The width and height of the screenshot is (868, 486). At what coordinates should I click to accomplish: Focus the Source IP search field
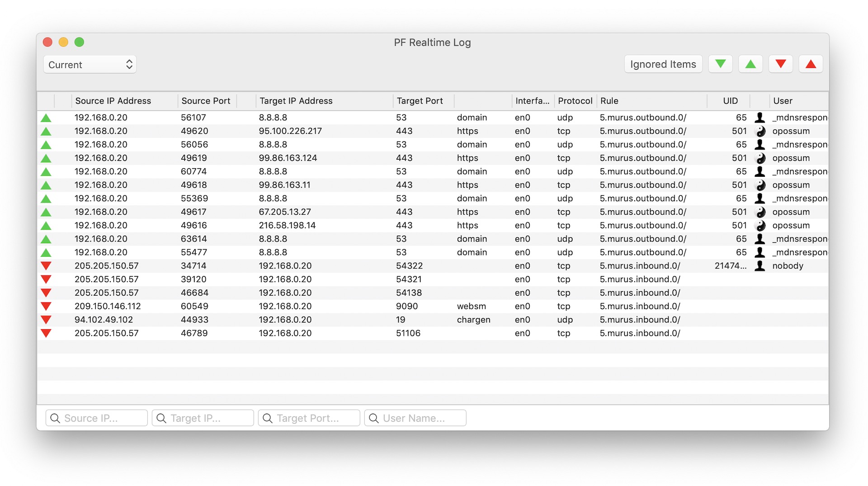coord(97,418)
